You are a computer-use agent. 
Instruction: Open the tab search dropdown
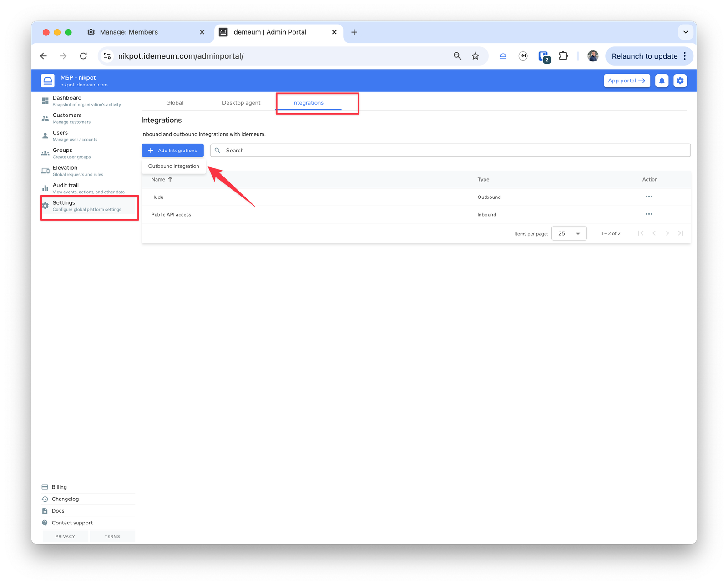[685, 32]
